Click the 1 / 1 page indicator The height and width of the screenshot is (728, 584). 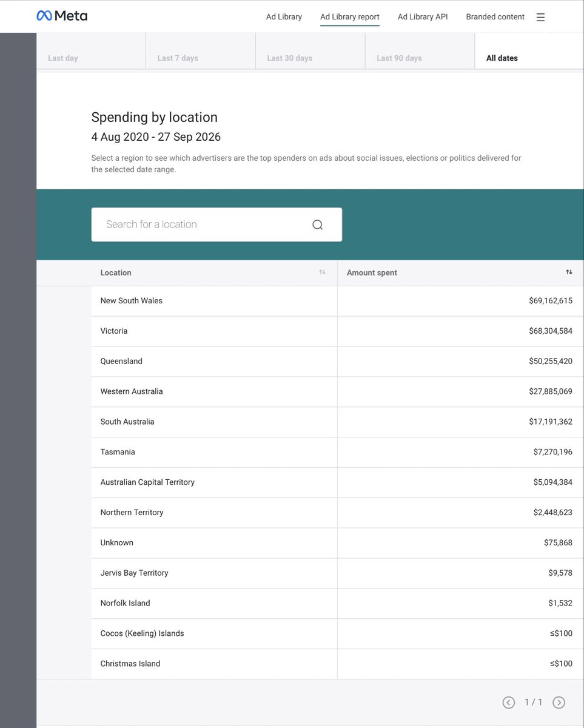[533, 702]
